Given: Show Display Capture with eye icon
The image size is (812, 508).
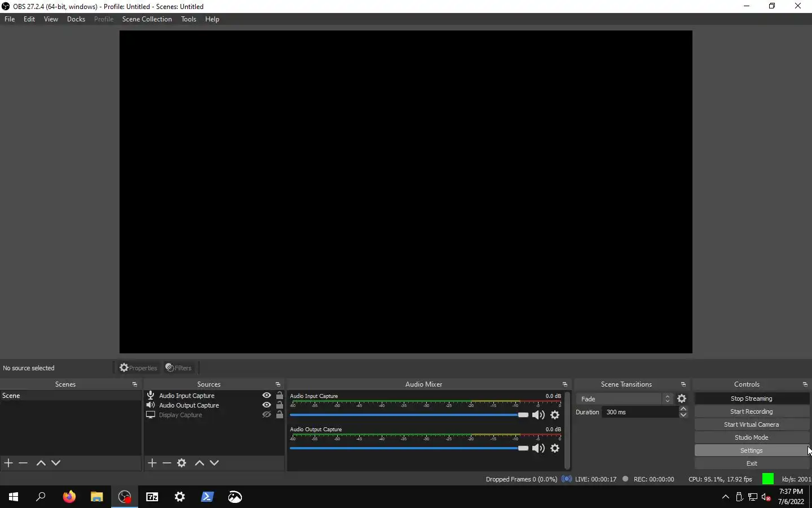Looking at the screenshot, I should tap(267, 415).
